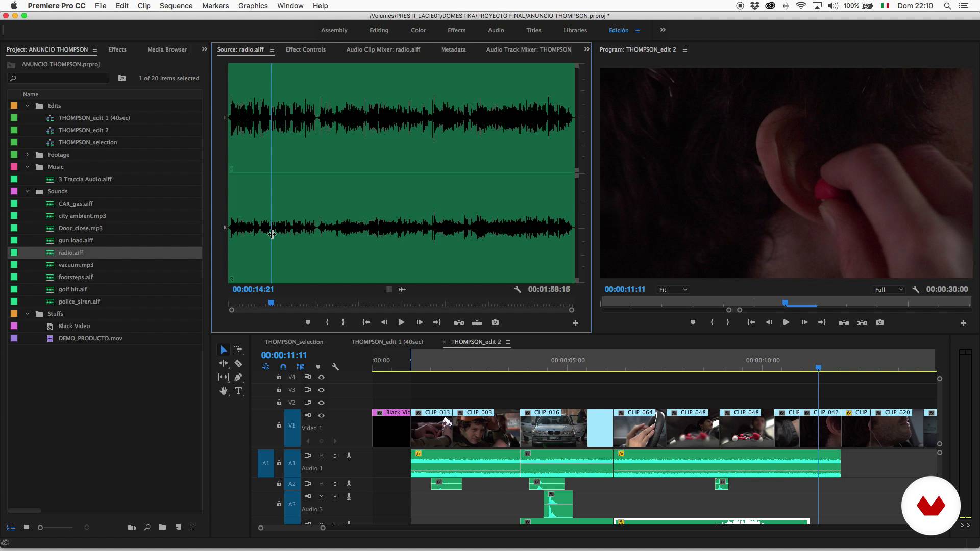Click Insert button in source monitor
980x551 pixels.
coord(459,322)
